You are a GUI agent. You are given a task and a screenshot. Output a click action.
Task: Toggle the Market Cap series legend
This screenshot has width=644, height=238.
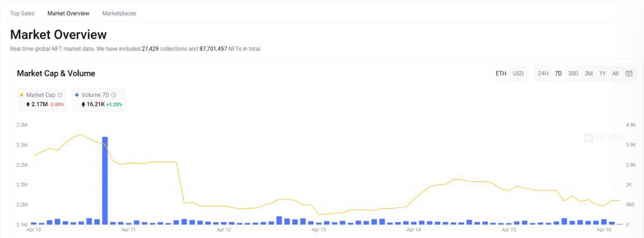pos(41,95)
